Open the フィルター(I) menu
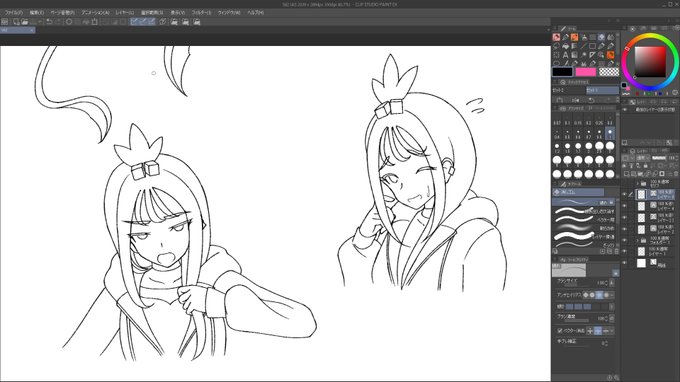The image size is (680, 382). click(x=201, y=13)
